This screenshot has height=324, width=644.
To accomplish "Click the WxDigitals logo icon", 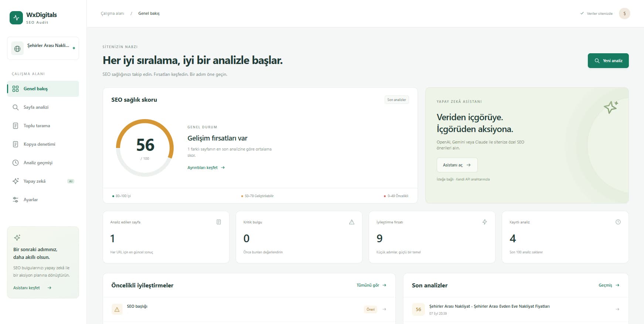I will click(x=16, y=18).
